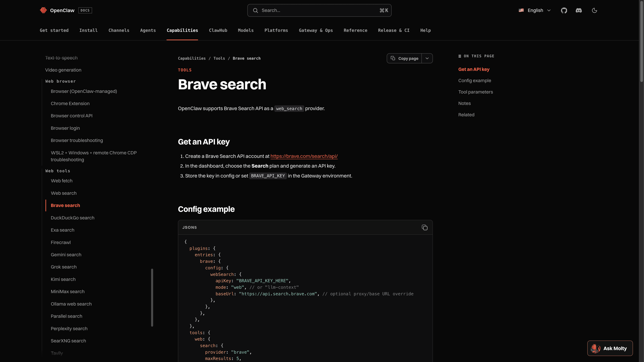Viewport: 644px width, 362px height.
Task: Jump to Get an API key section
Action: (x=474, y=69)
